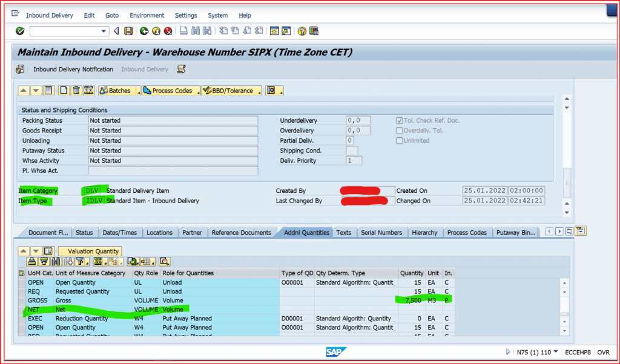Viewport: 620px width, 364px height.
Task: Switch to the Locations tab
Action: (159, 233)
